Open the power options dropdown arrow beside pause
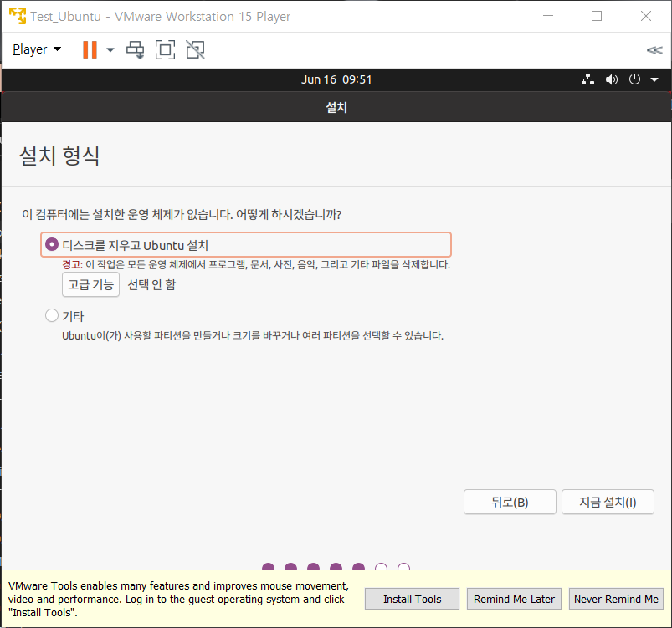Viewport: 672px width, 628px height. point(110,49)
